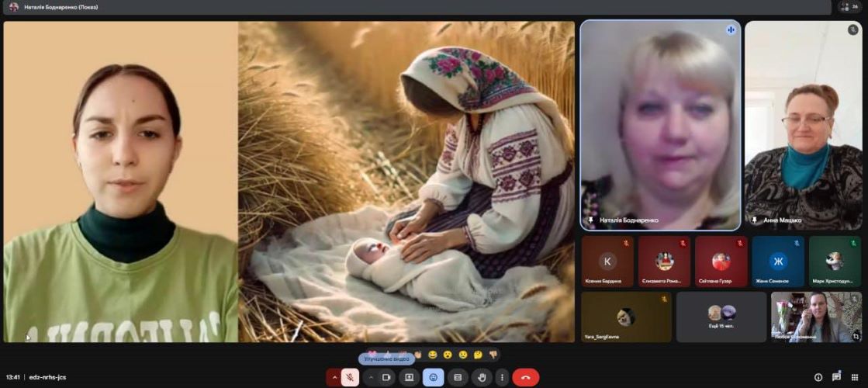Send the surprised face emoji reaction
Viewport: 868px width, 388px height.
click(447, 355)
